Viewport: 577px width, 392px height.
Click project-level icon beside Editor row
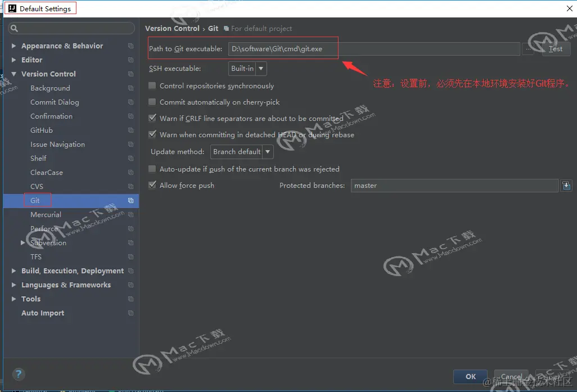(130, 60)
